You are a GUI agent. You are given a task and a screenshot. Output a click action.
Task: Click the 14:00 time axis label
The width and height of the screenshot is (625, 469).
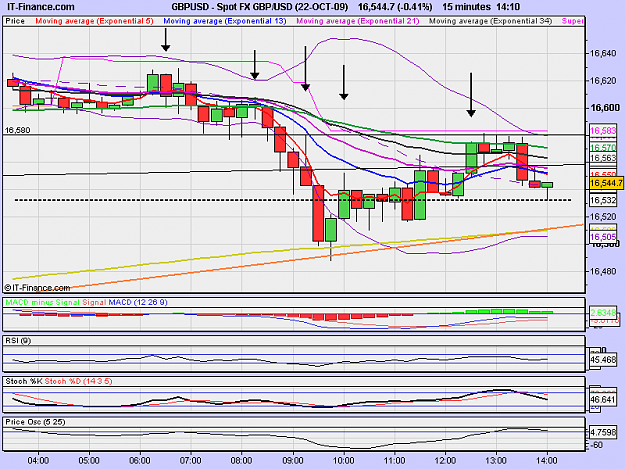click(x=547, y=461)
